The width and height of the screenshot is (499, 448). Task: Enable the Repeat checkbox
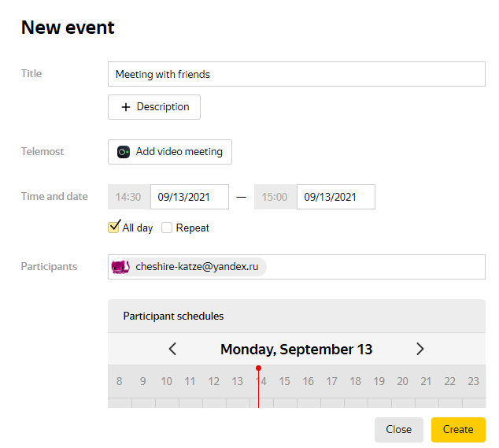pos(167,228)
